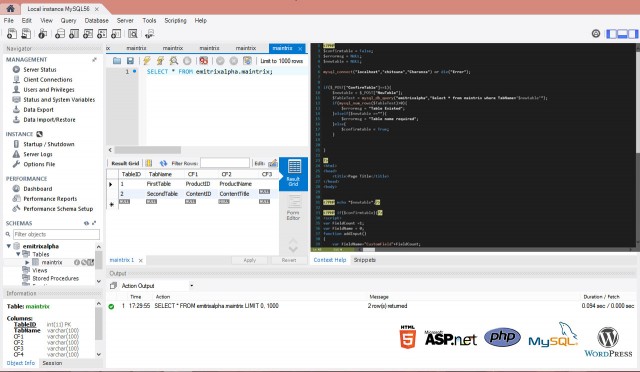
Task: Click the wrap cell content icon beside Result Grid
Action: [x=149, y=163]
